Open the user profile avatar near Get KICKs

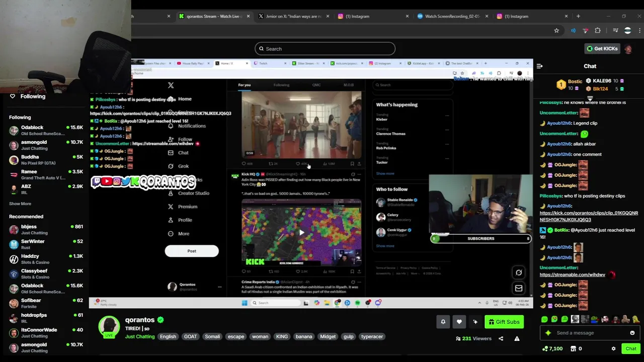tap(628, 49)
